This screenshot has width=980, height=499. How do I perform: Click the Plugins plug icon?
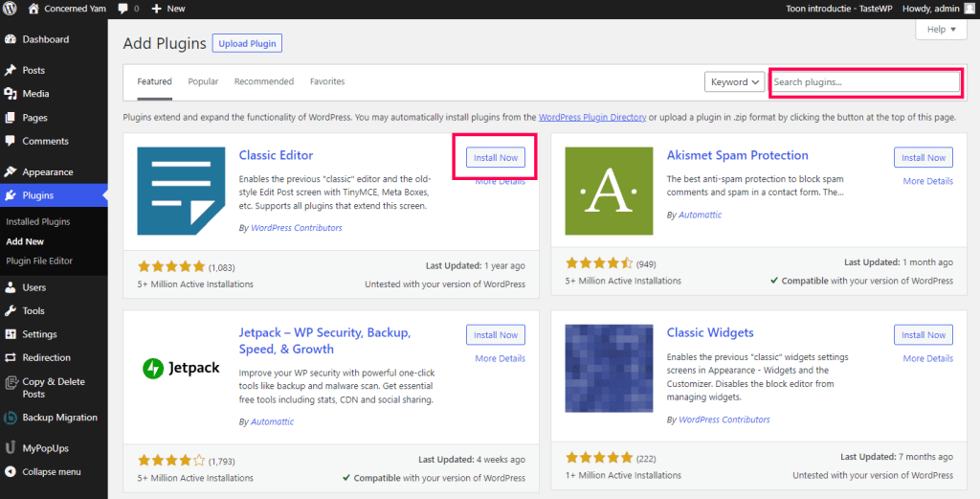10,195
